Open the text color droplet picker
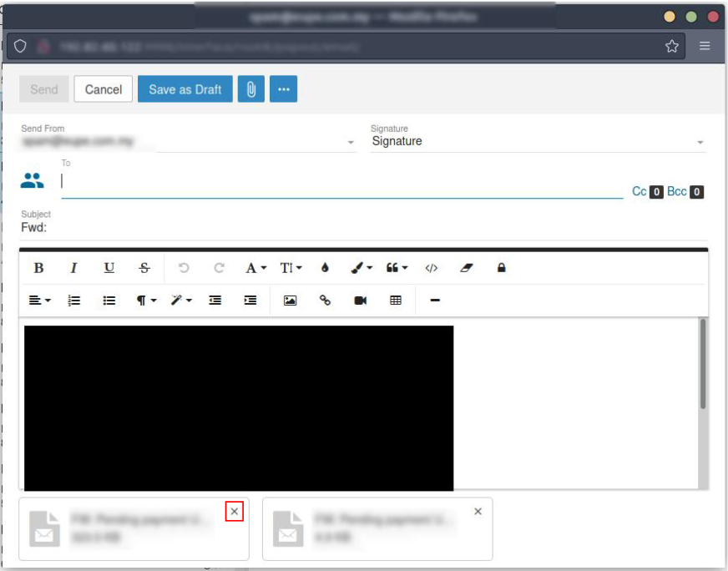The width and height of the screenshot is (728, 571). pyautogui.click(x=325, y=268)
